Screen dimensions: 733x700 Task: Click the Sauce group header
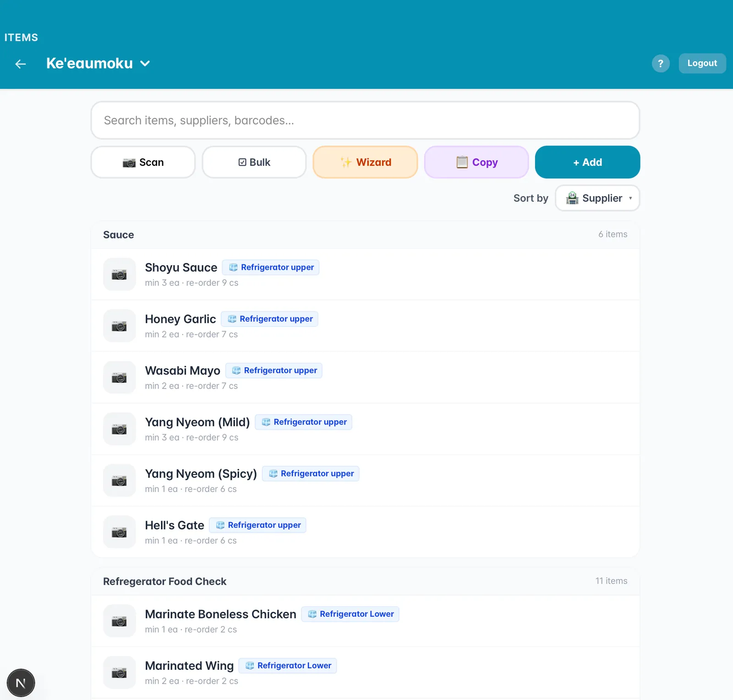pyautogui.click(x=365, y=235)
